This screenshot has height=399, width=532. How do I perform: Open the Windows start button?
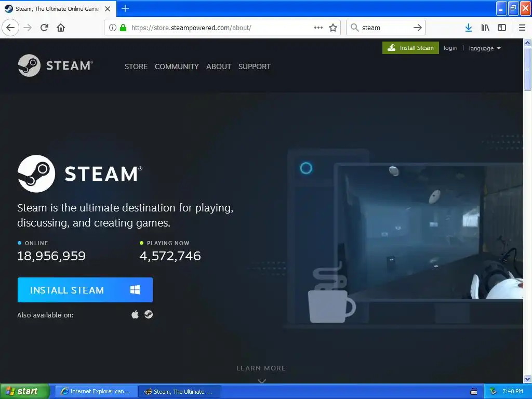25,391
